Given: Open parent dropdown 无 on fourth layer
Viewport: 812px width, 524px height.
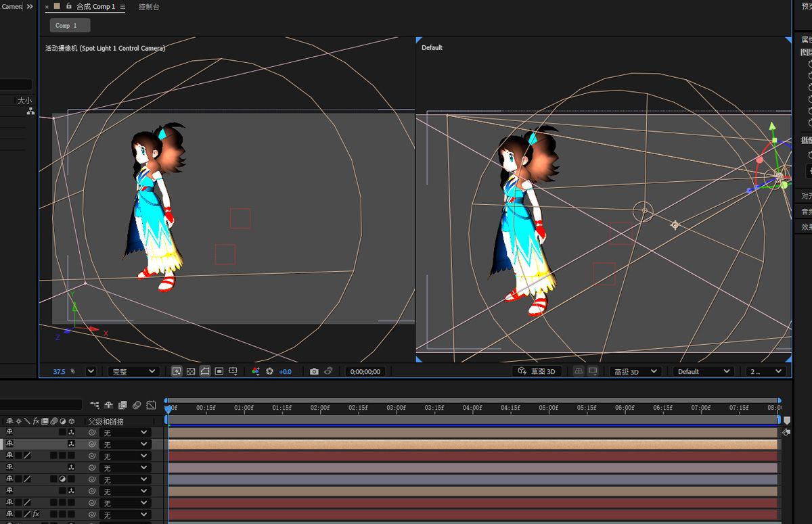Looking at the screenshot, I should coord(125,468).
